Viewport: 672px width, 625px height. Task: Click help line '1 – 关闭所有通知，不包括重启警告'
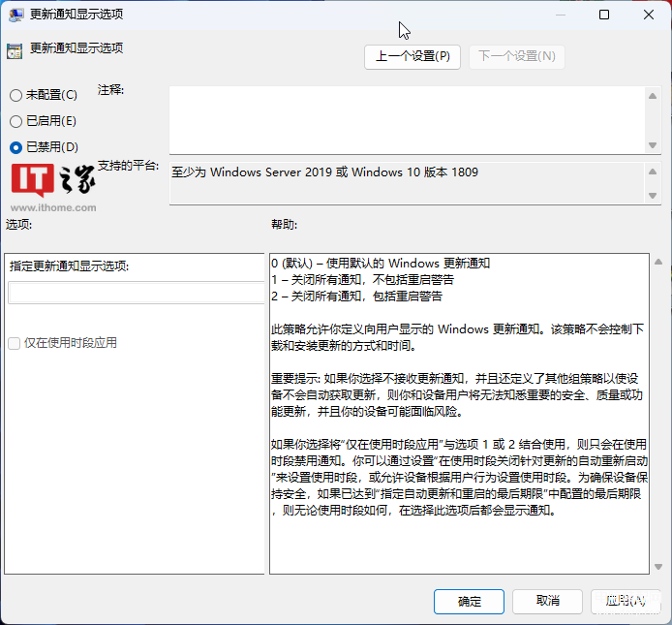362,280
